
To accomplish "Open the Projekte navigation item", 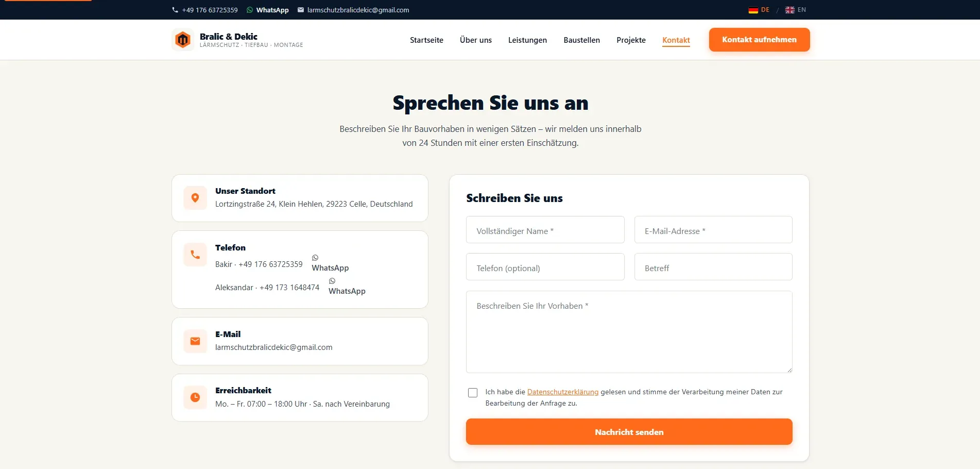I will pos(631,40).
